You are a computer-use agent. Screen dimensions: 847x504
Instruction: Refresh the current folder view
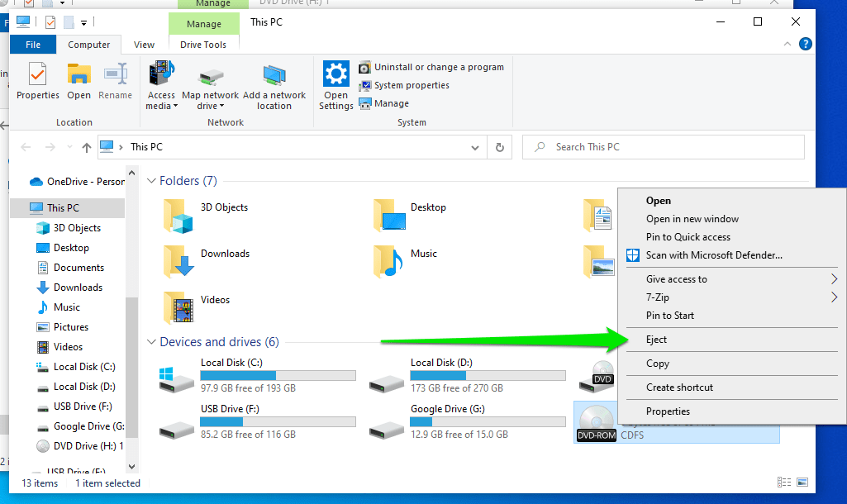tap(499, 147)
